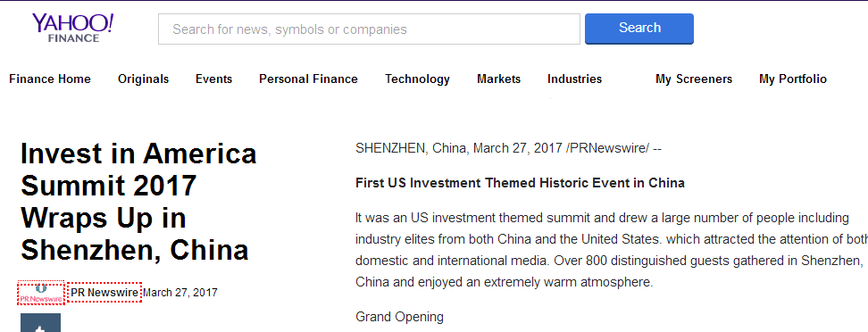This screenshot has height=332, width=868.
Task: Click the bold First US Investment subheading
Action: click(x=520, y=183)
